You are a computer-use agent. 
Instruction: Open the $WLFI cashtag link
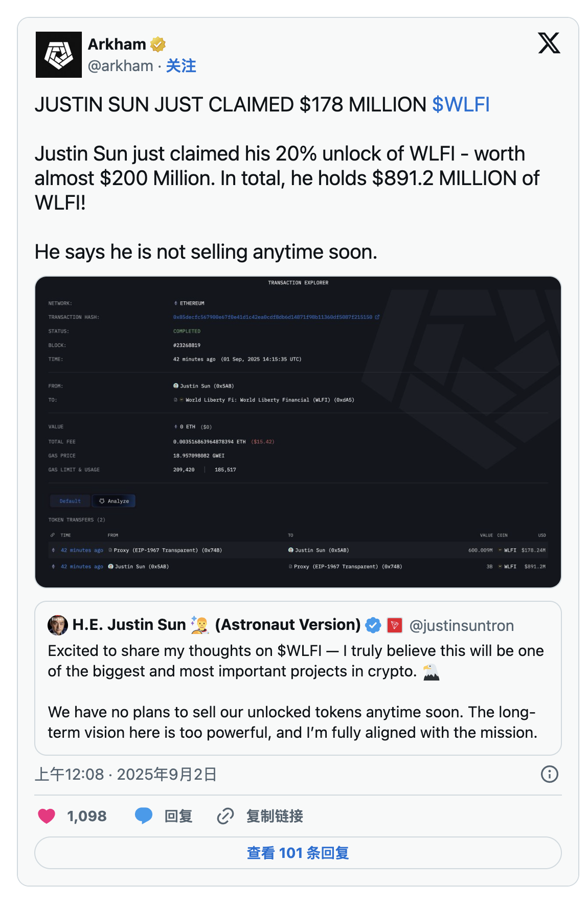pyautogui.click(x=461, y=105)
